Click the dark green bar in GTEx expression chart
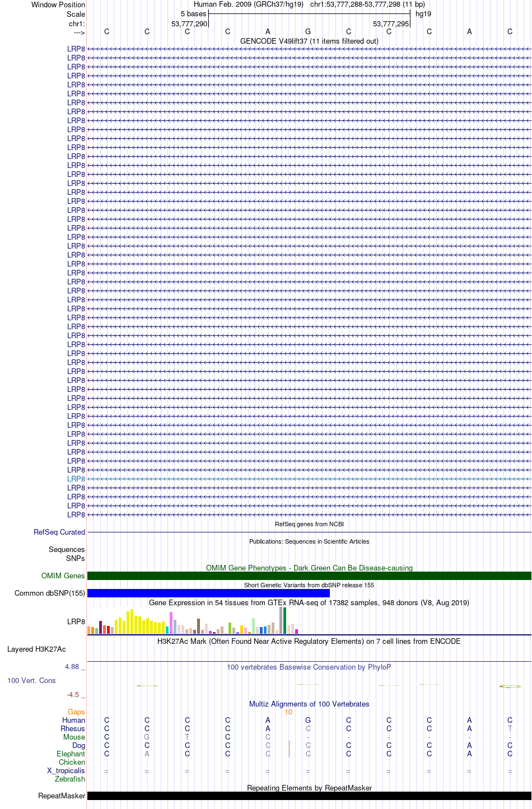This screenshot has width=532, height=809. 285,620
